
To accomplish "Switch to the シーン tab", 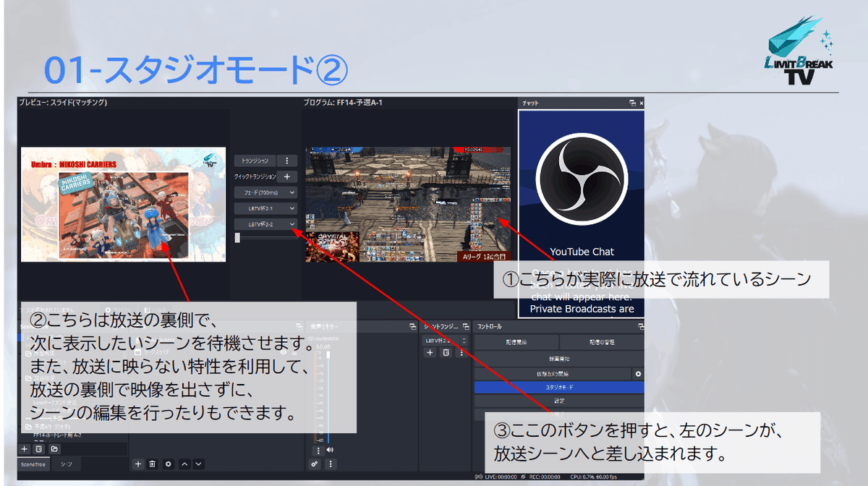I will [x=66, y=464].
